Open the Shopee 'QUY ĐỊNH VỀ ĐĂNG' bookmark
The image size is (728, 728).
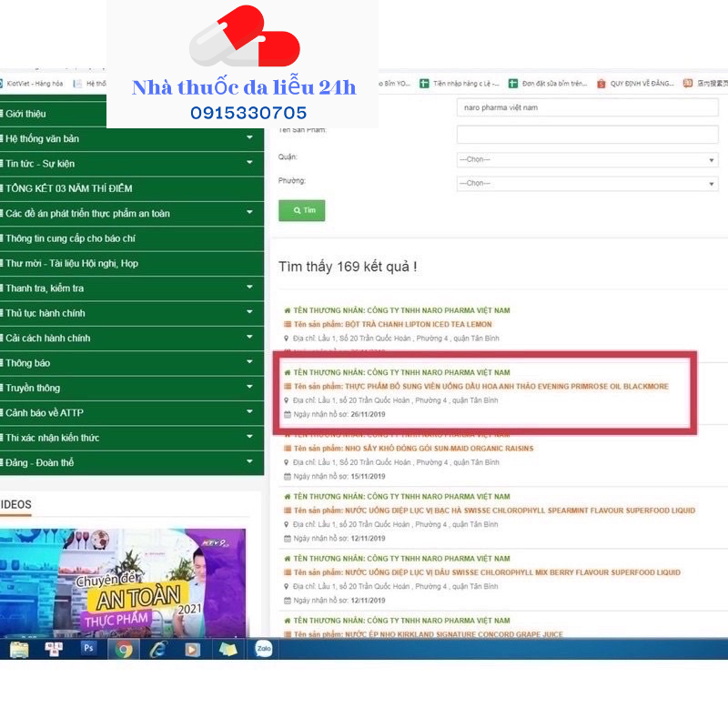tap(636, 84)
